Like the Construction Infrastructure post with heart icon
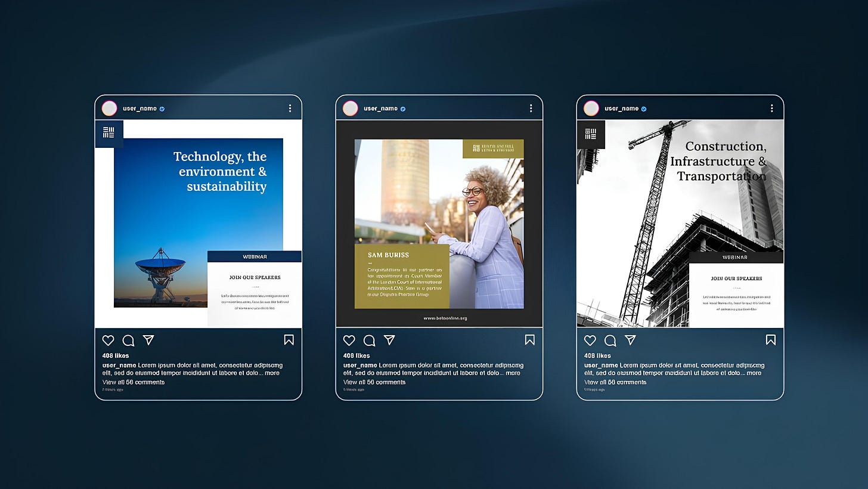Image resolution: width=868 pixels, height=489 pixels. click(x=590, y=341)
